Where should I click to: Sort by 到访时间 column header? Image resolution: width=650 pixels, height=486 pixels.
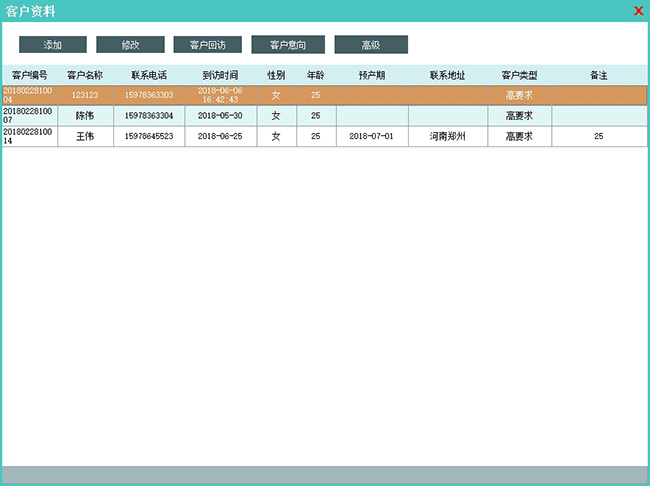220,75
